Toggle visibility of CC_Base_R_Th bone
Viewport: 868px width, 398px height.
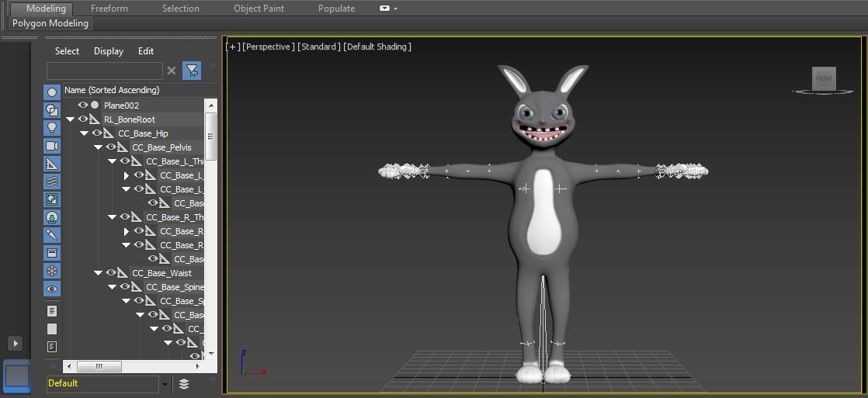[x=125, y=217]
